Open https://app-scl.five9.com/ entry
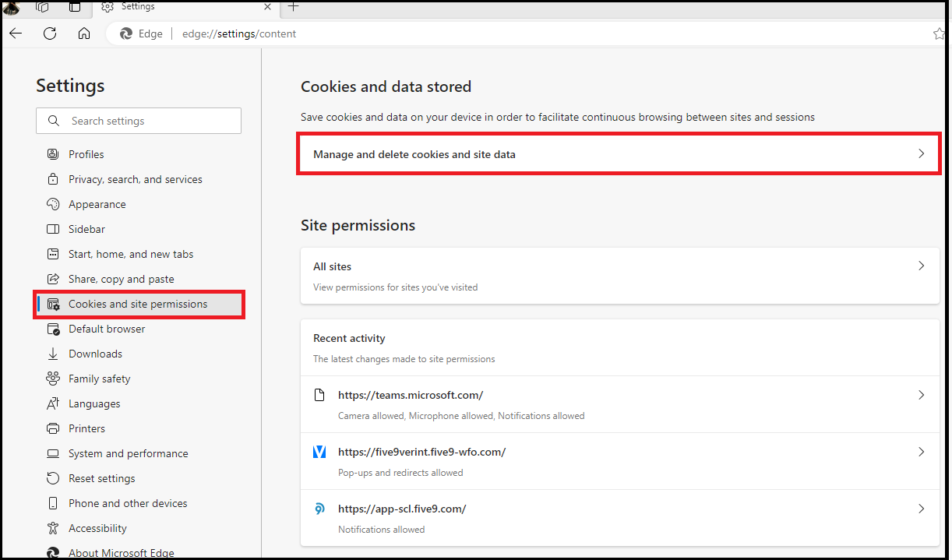Viewport: 952px width, 560px height. (x=620, y=518)
